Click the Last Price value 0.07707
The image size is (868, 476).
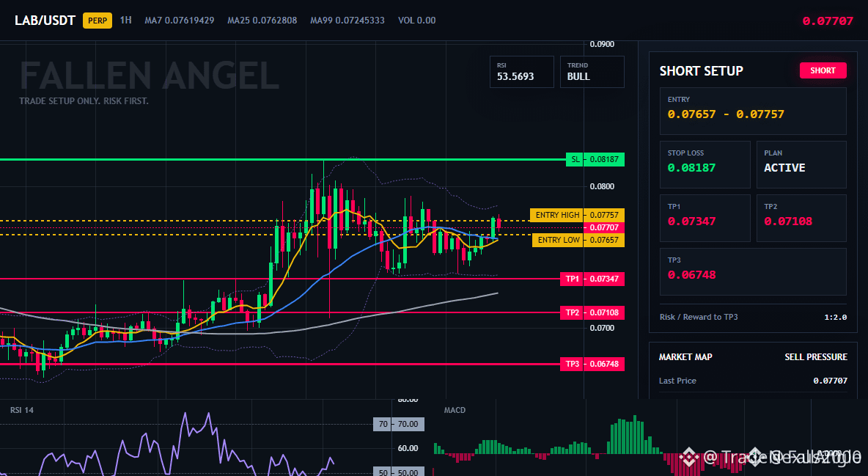[x=830, y=381]
